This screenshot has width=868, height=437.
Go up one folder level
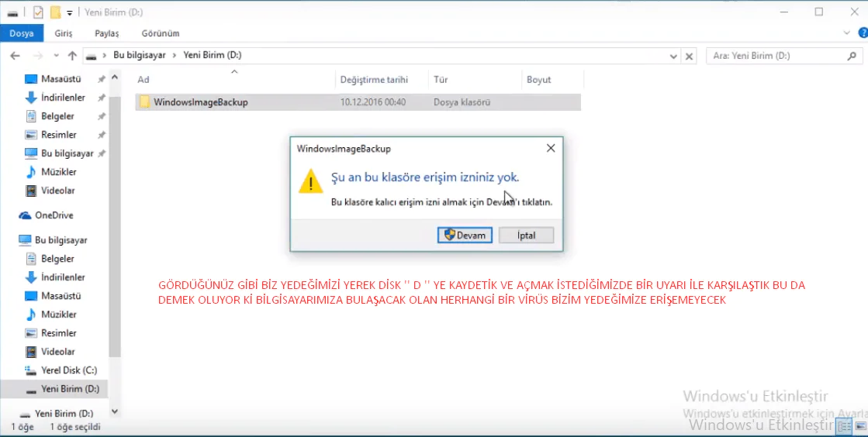72,55
